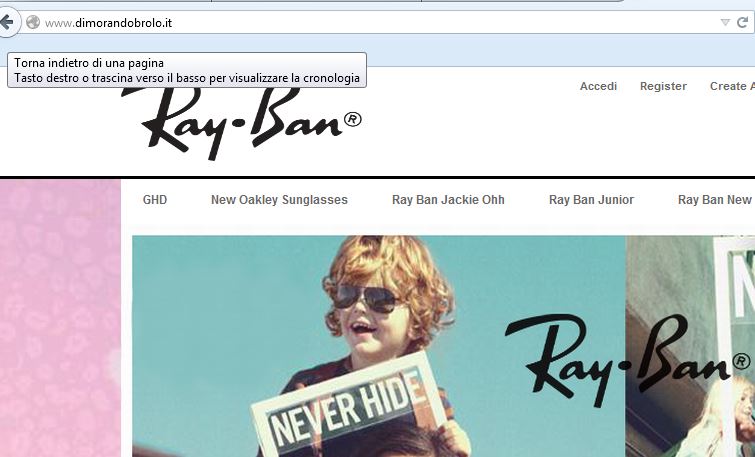Click the Ray-Ban header logo

point(241,123)
